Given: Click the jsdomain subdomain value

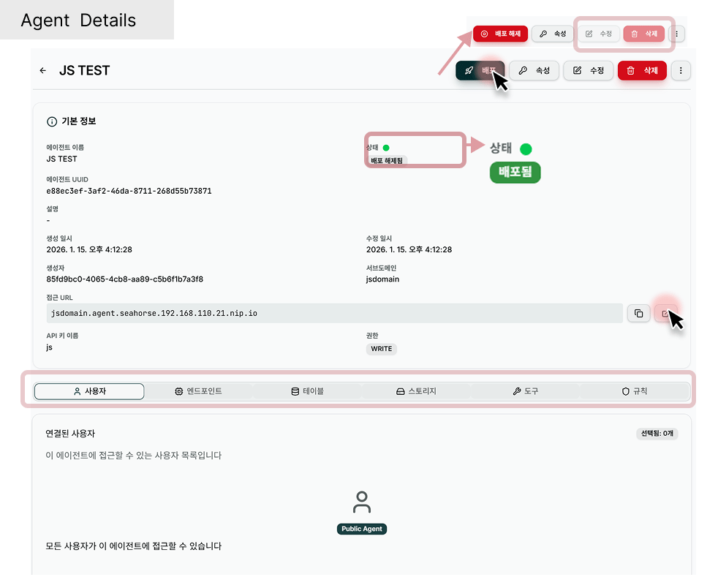Looking at the screenshot, I should tap(382, 279).
